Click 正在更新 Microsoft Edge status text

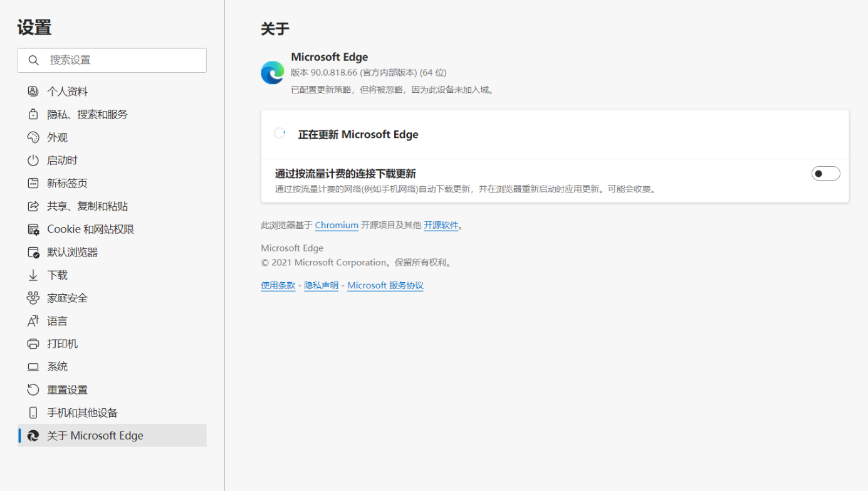point(358,134)
